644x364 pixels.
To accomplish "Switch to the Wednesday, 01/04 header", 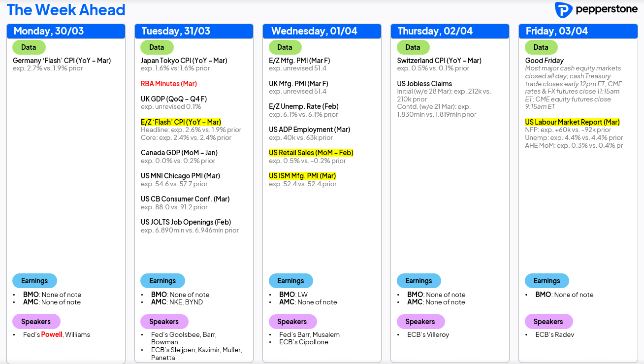I will pyautogui.click(x=307, y=31).
